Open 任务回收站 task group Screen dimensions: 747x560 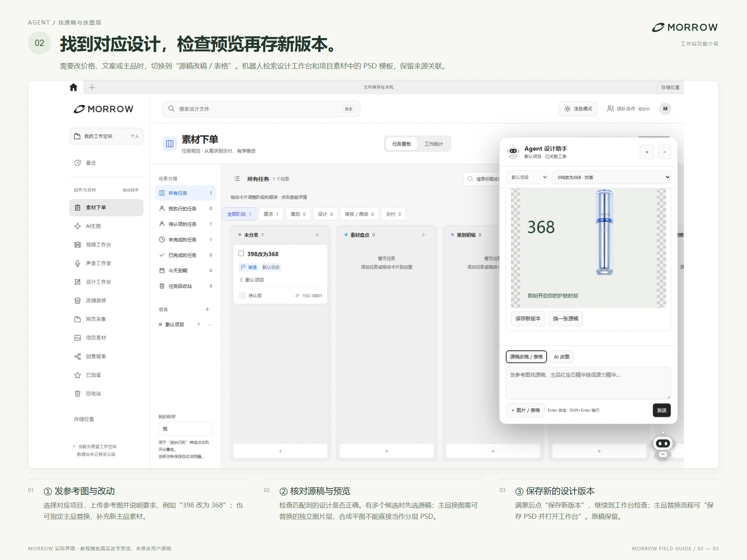tap(186, 286)
